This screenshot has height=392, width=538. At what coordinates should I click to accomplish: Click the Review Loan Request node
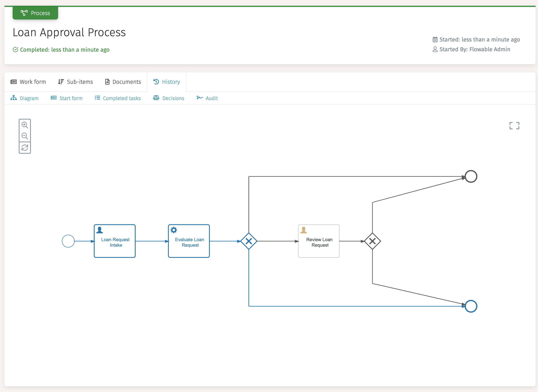318,241
